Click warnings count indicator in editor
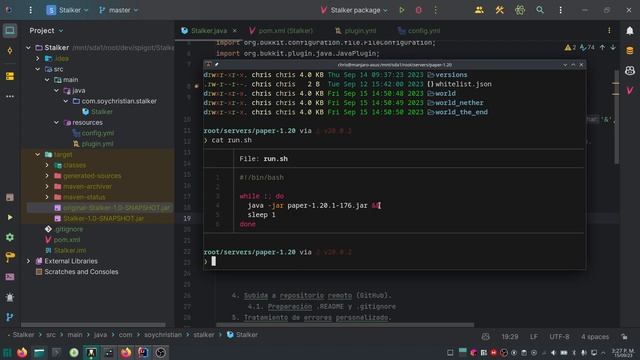The image size is (640, 360). point(570,48)
